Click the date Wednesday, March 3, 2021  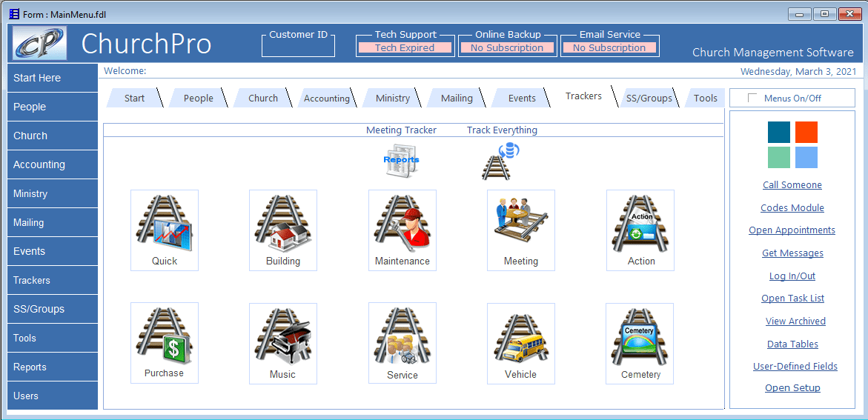coord(798,71)
